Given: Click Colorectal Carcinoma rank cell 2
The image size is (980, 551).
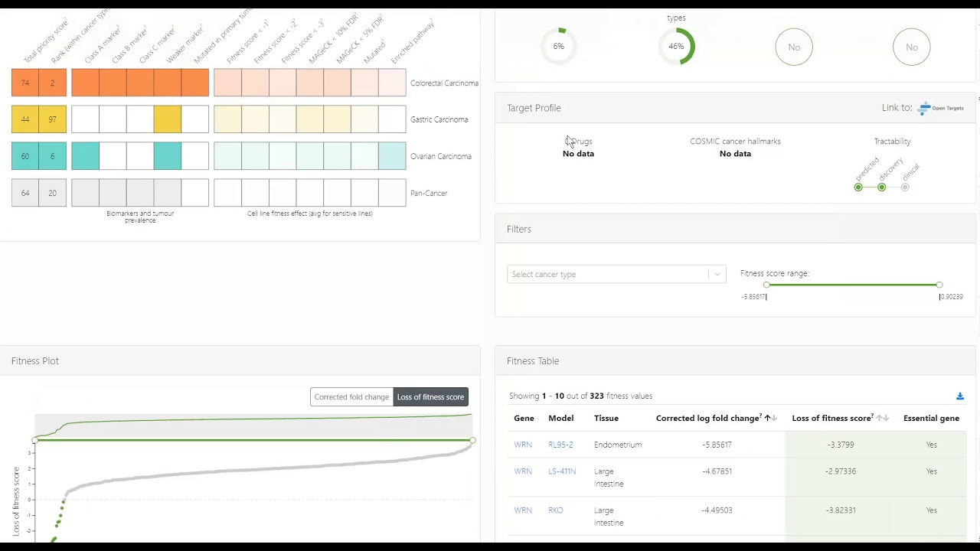Looking at the screenshot, I should [x=53, y=83].
